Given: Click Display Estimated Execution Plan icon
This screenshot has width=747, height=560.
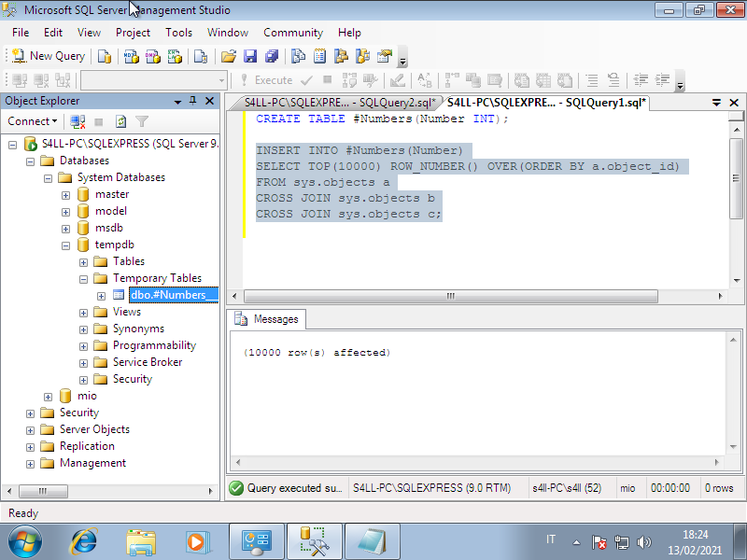Looking at the screenshot, I should point(349,80).
